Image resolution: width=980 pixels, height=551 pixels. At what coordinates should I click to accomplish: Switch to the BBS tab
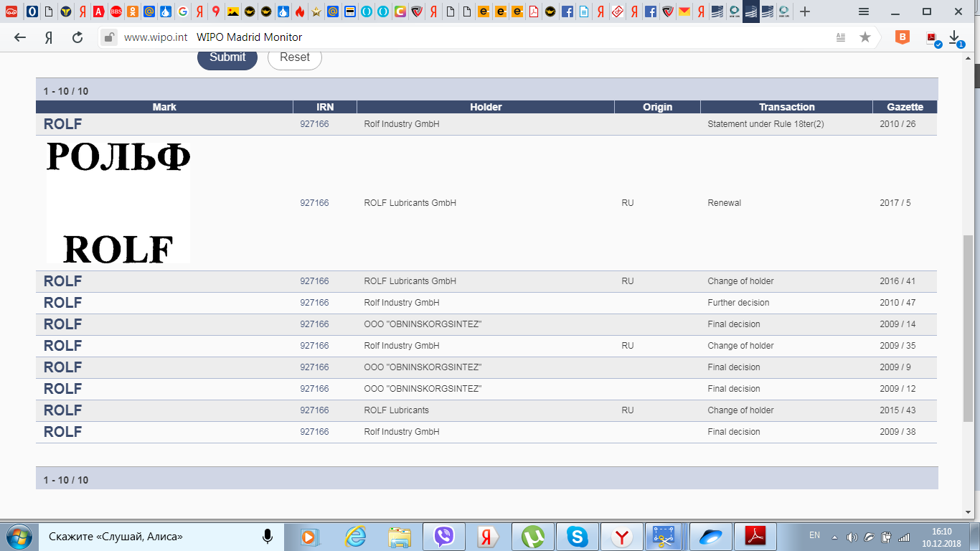(116, 11)
